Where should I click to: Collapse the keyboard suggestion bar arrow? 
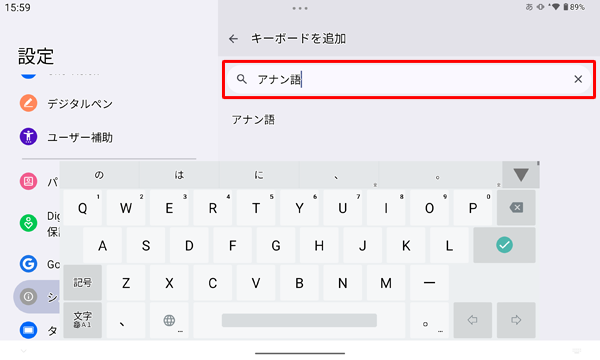(521, 175)
